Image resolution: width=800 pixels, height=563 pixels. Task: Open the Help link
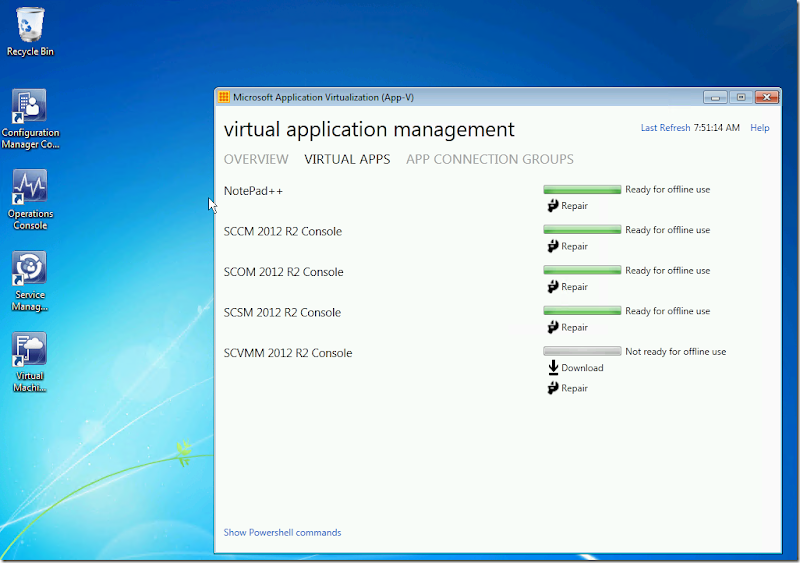[760, 128]
